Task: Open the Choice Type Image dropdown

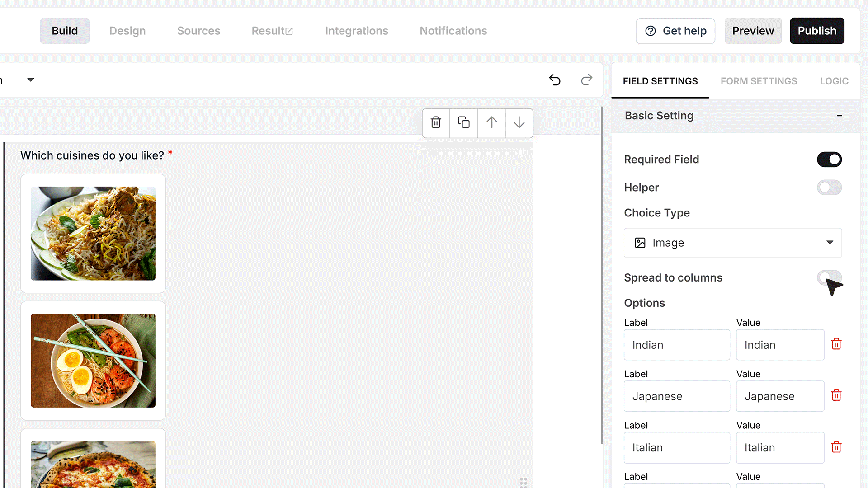Action: [x=733, y=243]
